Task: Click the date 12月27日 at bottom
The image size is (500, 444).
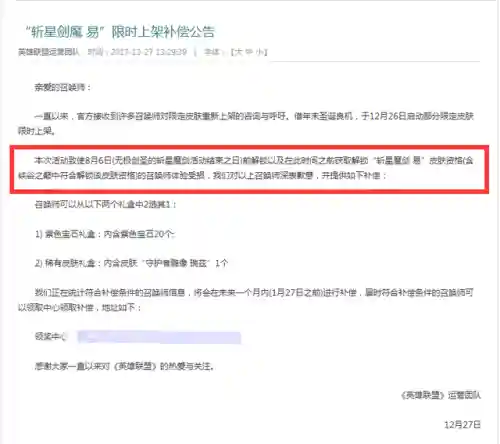Action: 462,425
